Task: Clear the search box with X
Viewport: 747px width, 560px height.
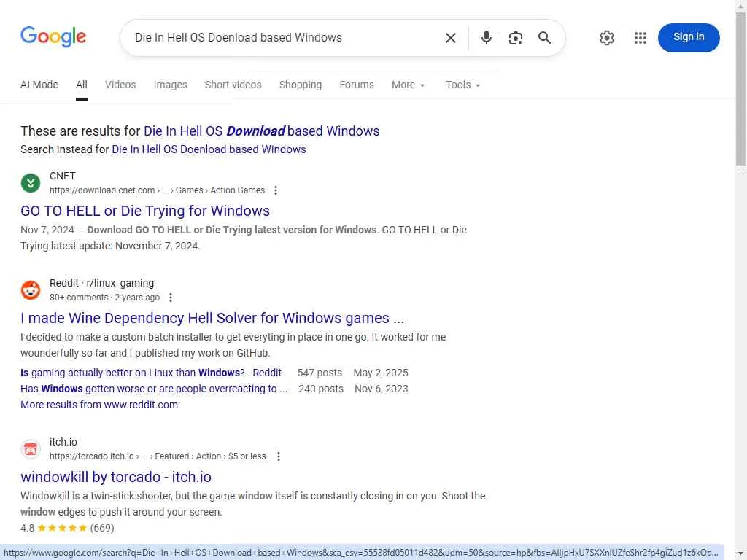Action: (450, 38)
